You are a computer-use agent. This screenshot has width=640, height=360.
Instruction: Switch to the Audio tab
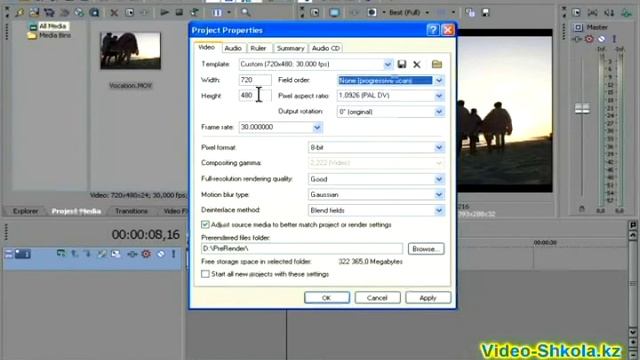[233, 48]
